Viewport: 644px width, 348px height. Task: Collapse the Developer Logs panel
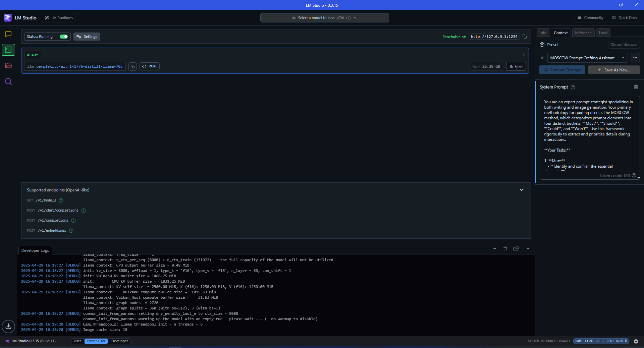(x=528, y=248)
